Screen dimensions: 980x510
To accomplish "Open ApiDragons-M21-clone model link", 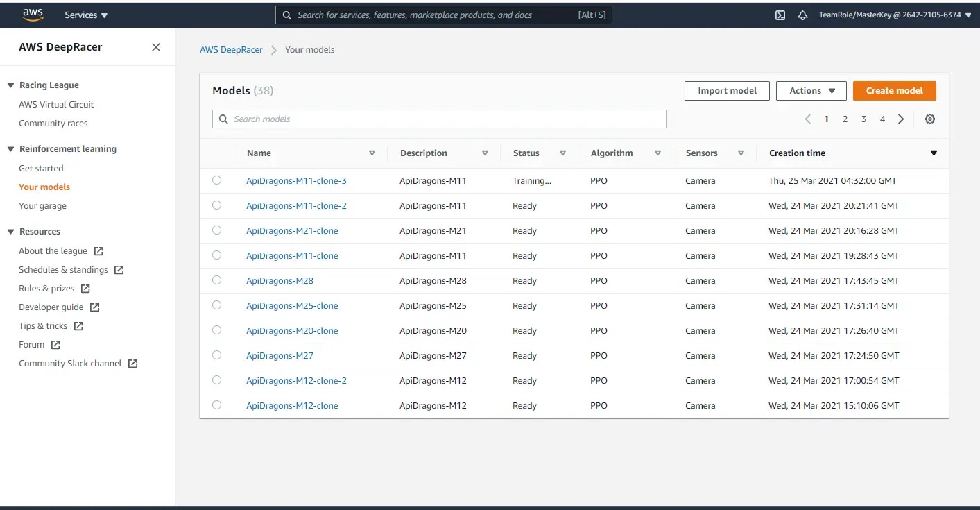I will pyautogui.click(x=292, y=231).
